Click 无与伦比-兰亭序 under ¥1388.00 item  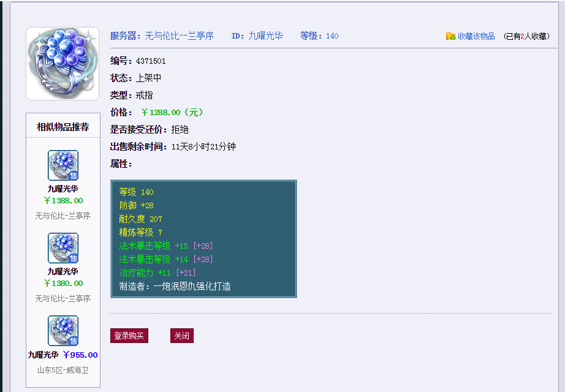63,216
